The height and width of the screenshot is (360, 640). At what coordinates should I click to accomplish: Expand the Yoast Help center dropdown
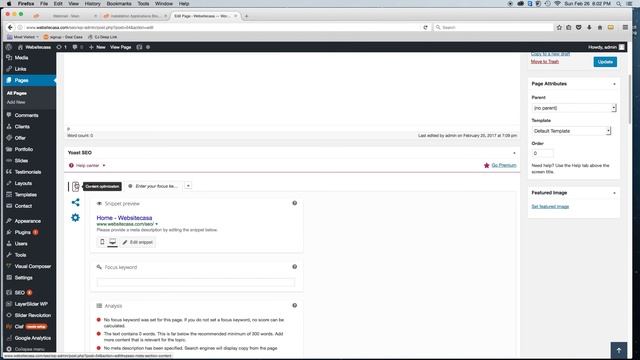[x=87, y=166]
